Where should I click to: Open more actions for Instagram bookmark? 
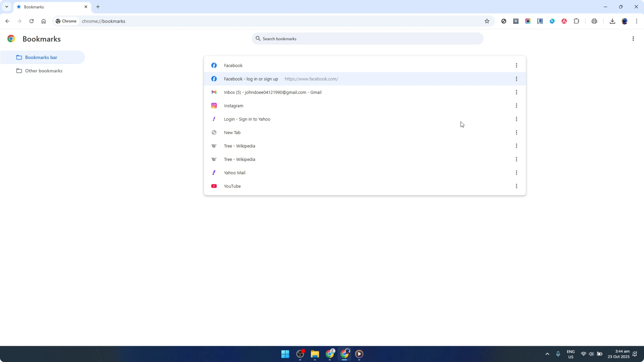tap(516, 106)
